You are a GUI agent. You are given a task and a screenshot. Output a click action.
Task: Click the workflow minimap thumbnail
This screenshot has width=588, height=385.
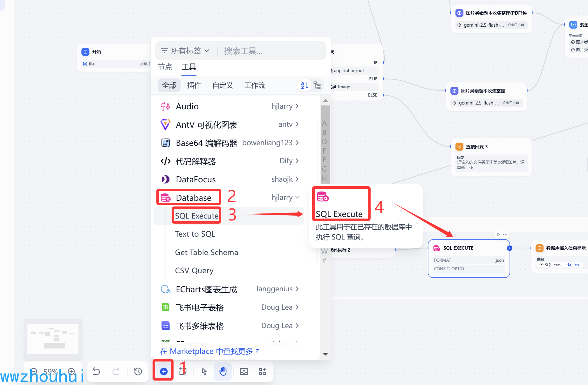point(53,339)
